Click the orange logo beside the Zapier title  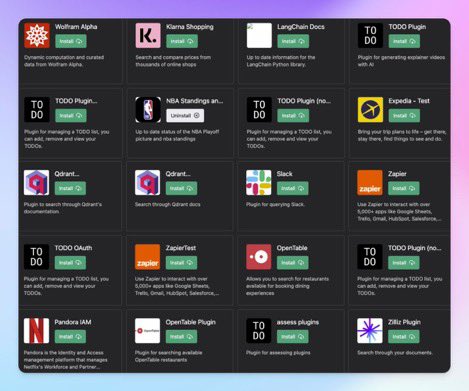(x=370, y=183)
